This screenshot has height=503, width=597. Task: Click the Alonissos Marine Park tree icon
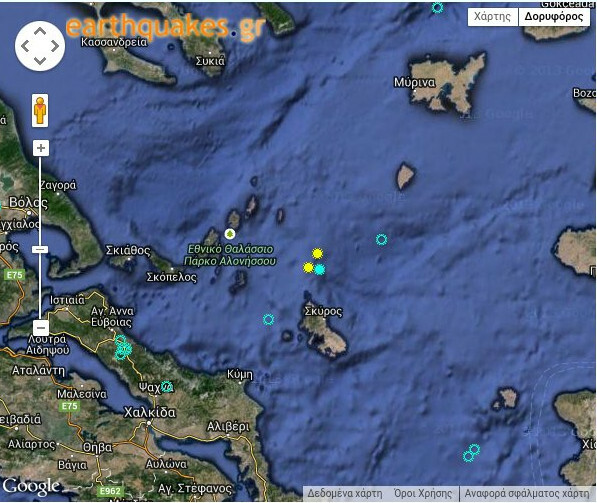tap(230, 233)
